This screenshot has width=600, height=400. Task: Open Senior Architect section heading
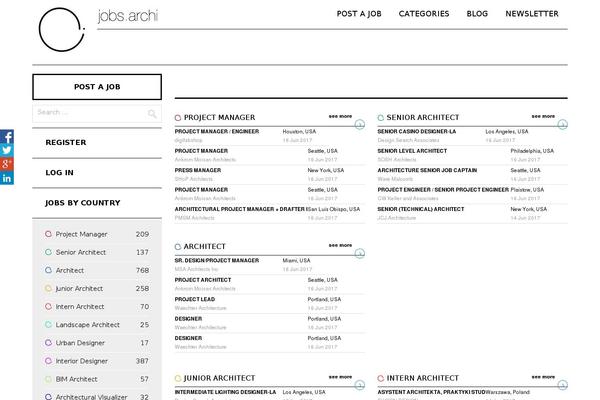tap(423, 118)
